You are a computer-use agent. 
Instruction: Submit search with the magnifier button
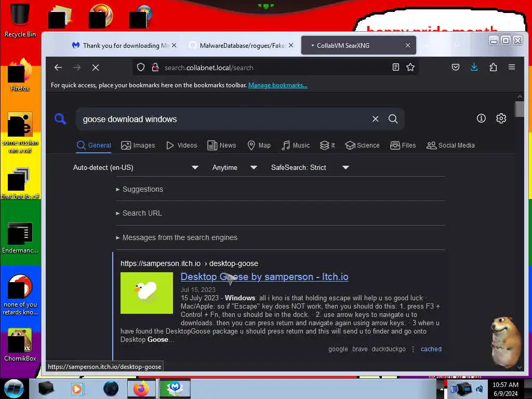coord(393,119)
